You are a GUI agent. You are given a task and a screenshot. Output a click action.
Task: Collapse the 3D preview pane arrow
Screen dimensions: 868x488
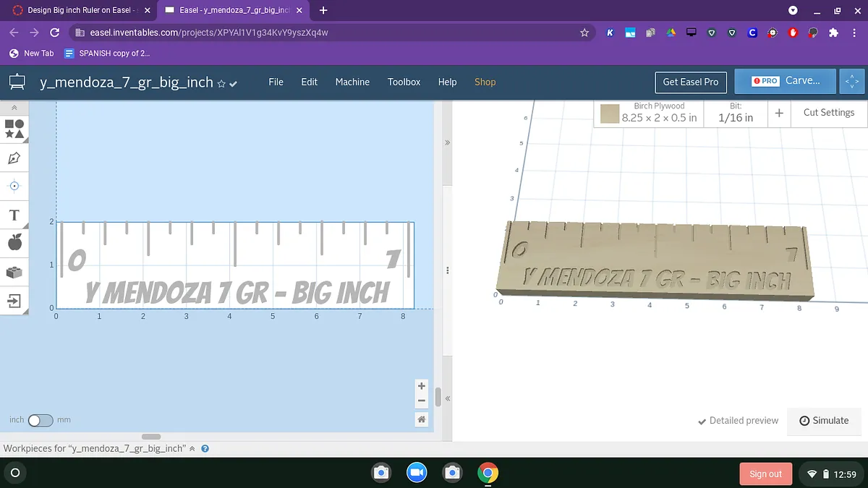click(447, 142)
